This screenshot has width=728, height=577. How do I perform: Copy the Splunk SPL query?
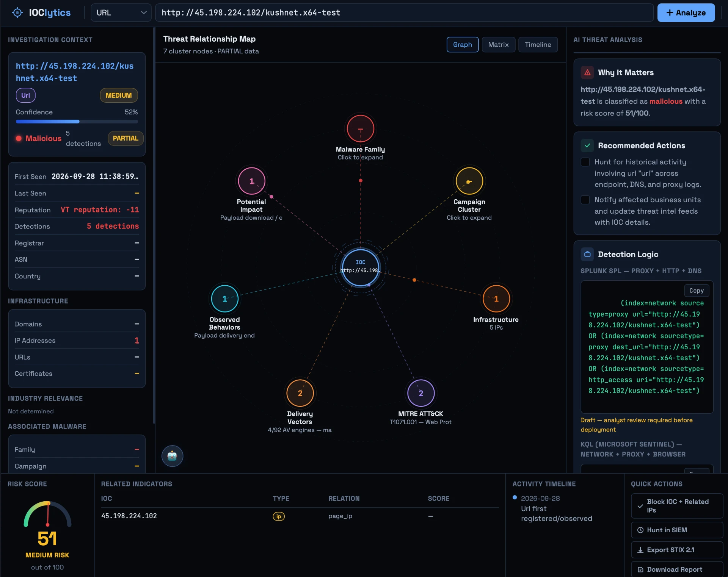pos(697,291)
